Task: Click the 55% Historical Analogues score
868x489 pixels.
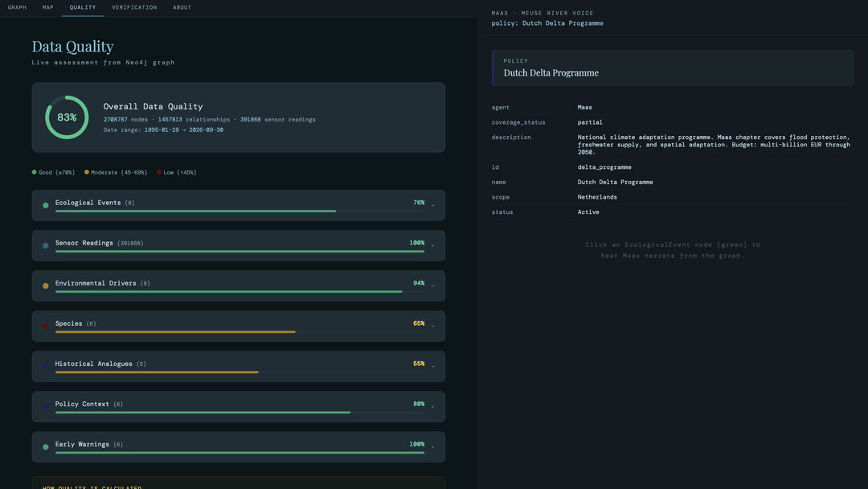Action: coord(419,364)
